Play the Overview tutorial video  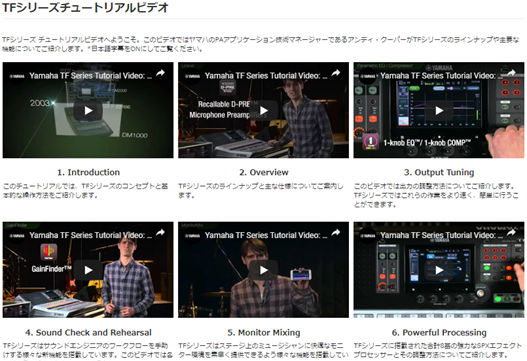point(264,110)
